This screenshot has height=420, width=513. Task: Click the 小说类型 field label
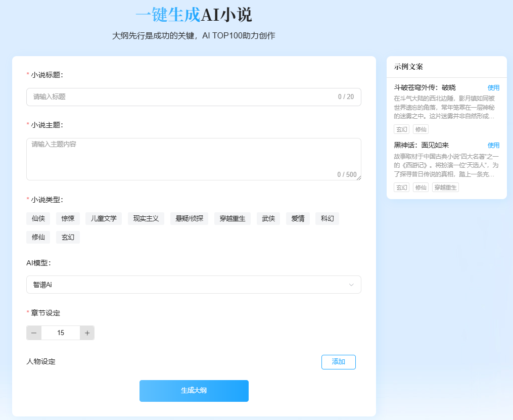click(47, 200)
